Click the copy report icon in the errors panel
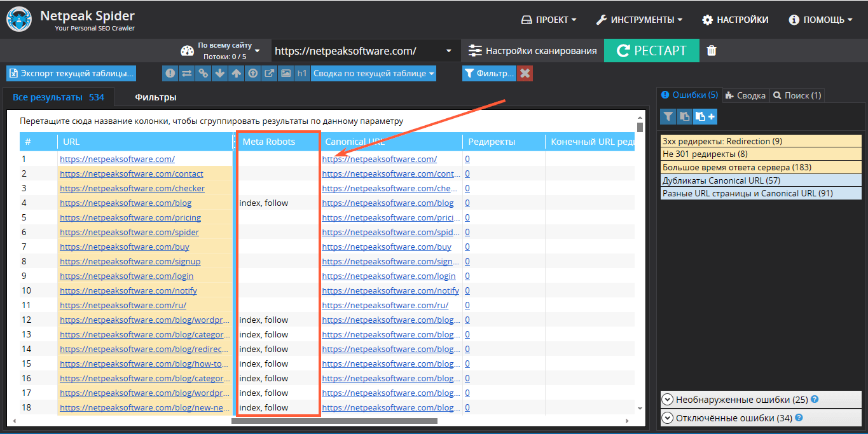The height and width of the screenshot is (434, 868). pyautogui.click(x=684, y=116)
